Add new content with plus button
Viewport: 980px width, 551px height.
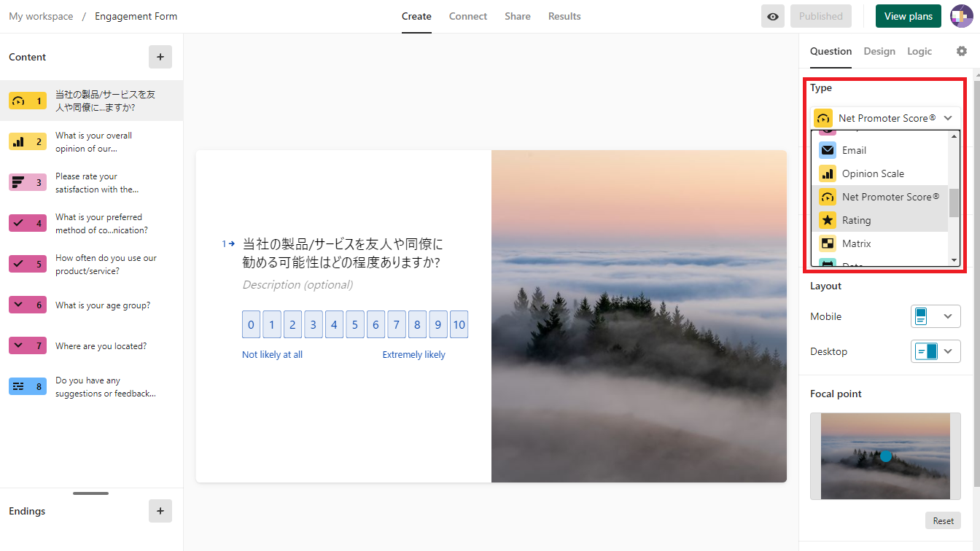pyautogui.click(x=160, y=57)
